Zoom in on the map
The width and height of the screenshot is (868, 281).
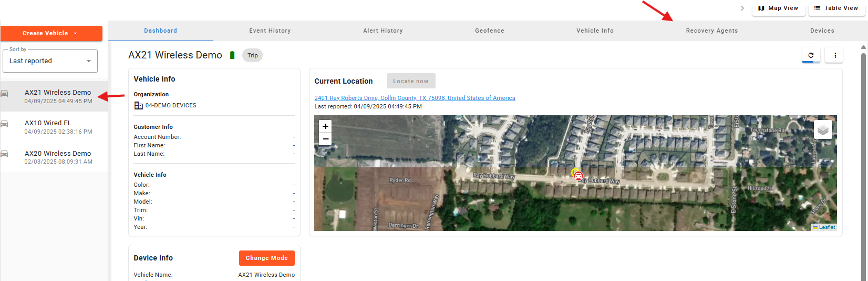[x=326, y=126]
